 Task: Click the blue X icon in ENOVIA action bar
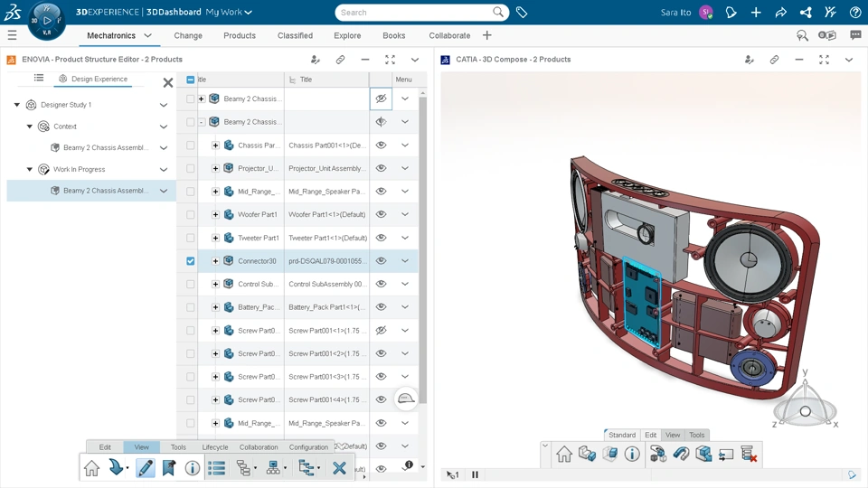click(339, 468)
